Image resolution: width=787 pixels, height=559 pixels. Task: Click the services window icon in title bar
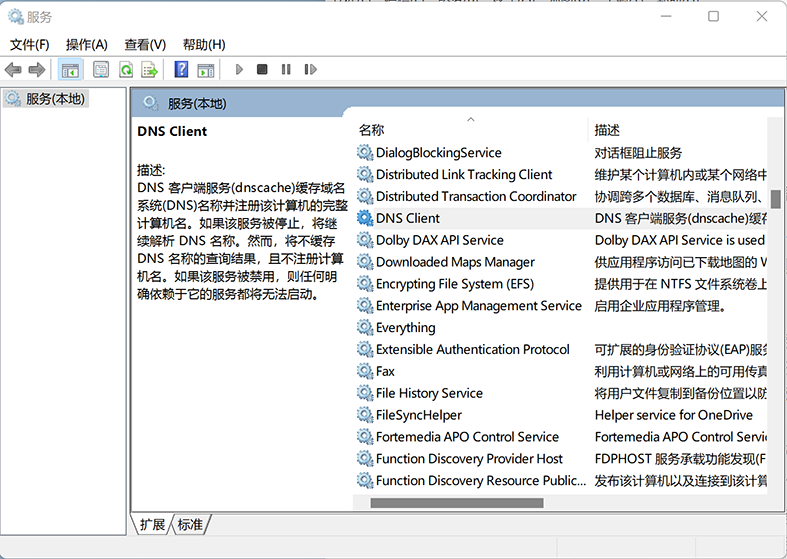(16, 17)
